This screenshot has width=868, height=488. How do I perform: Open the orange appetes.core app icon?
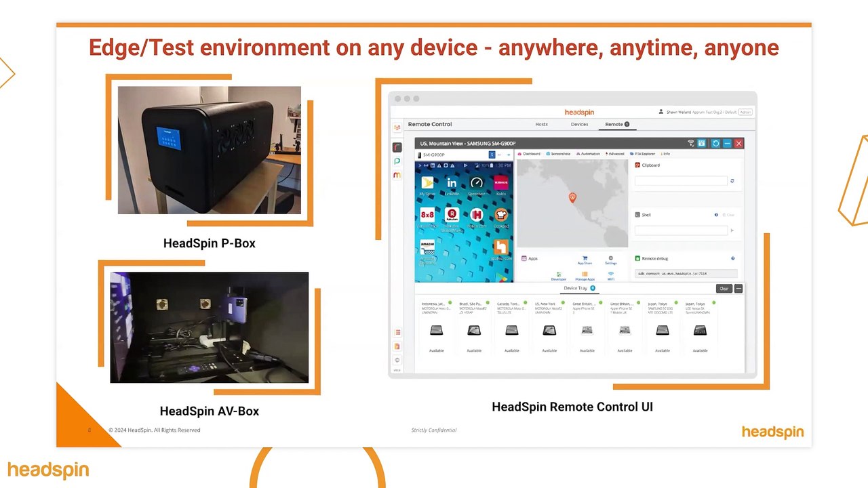coord(501,247)
